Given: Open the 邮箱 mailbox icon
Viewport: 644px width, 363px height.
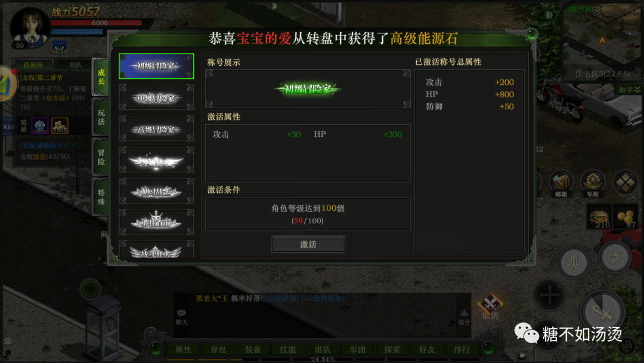Looking at the screenshot, I should [x=561, y=183].
